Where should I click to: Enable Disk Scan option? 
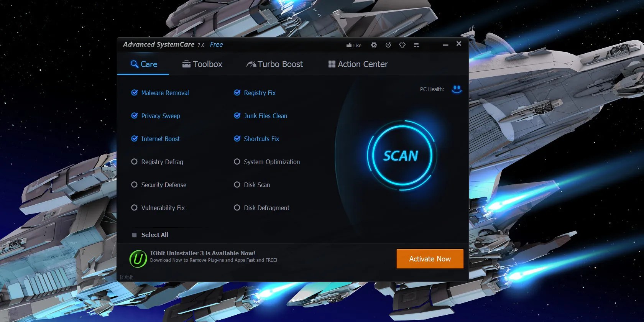tap(237, 184)
